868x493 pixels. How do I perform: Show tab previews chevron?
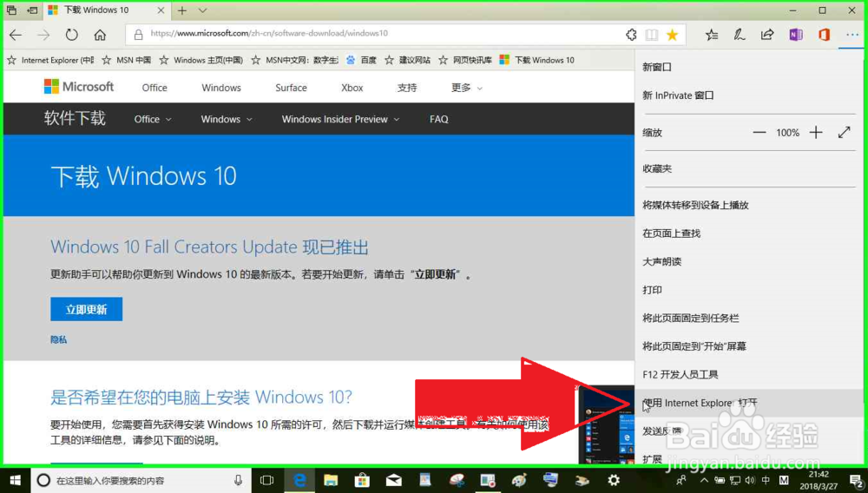click(202, 10)
